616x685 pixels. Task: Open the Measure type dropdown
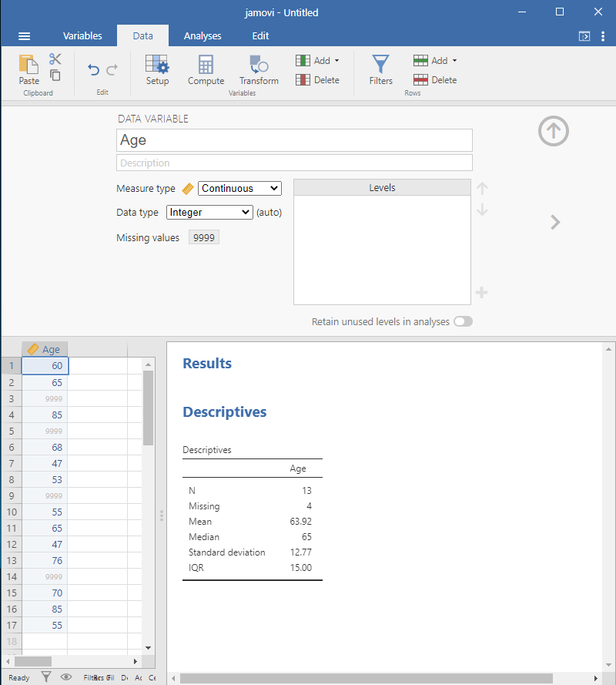(239, 188)
